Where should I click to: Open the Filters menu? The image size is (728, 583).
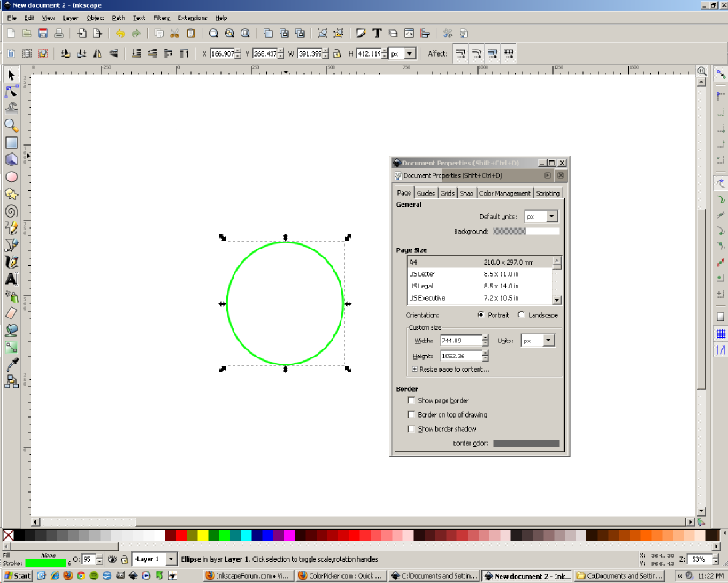tap(162, 18)
